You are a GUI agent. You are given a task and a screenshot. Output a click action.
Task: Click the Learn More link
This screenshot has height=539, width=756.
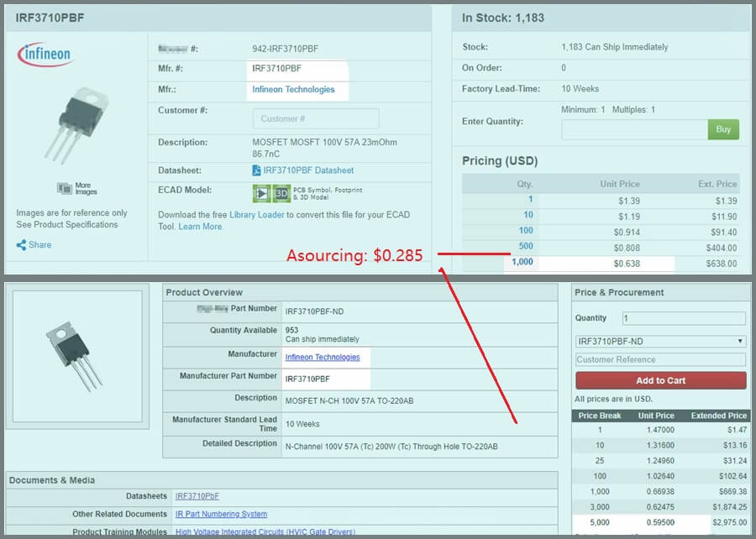coord(200,227)
